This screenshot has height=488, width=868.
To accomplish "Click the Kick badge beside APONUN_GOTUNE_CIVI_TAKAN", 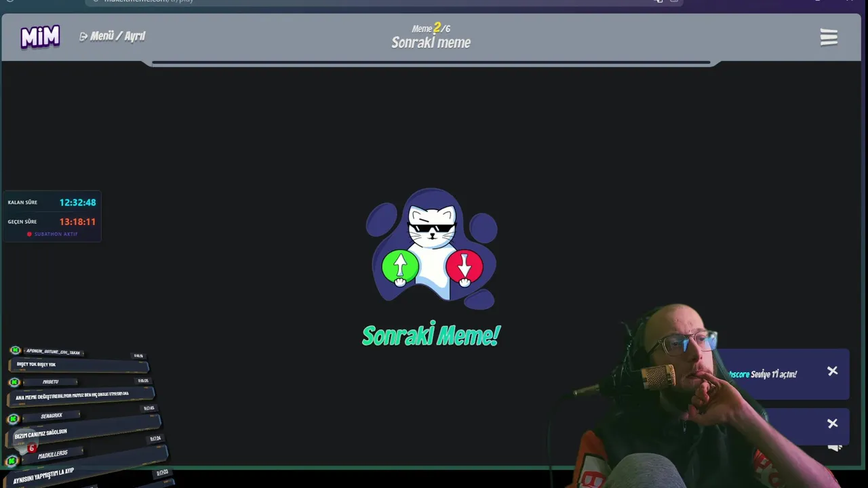I will (x=15, y=350).
